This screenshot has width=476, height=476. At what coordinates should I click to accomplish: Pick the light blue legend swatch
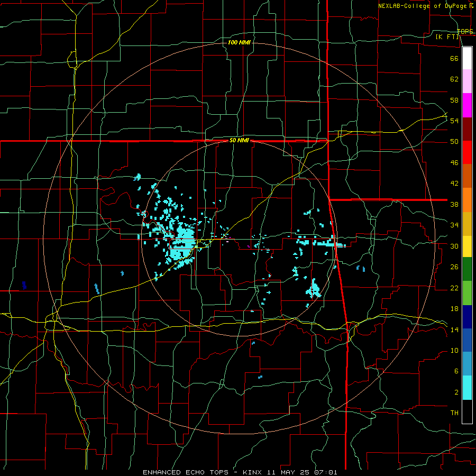467,364
